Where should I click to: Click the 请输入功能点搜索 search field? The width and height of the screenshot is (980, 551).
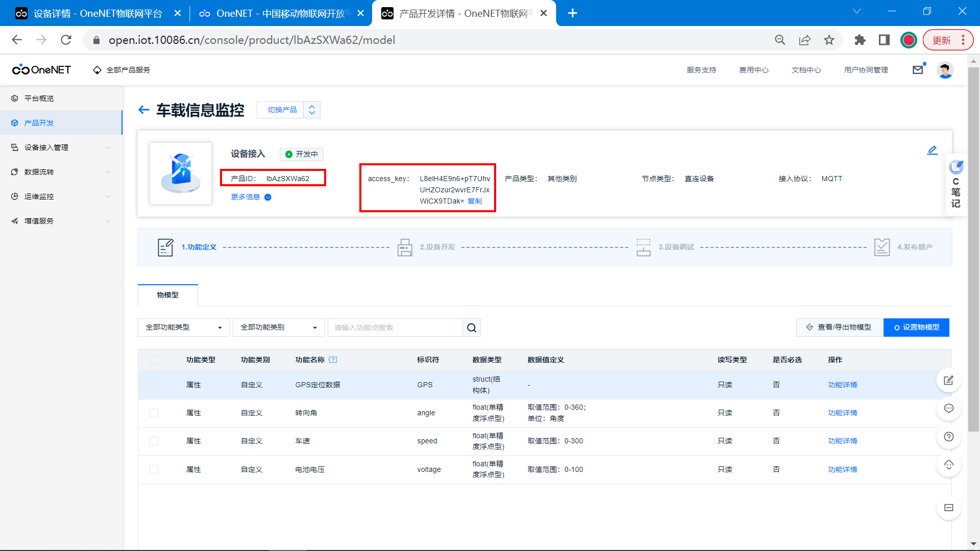coord(395,328)
